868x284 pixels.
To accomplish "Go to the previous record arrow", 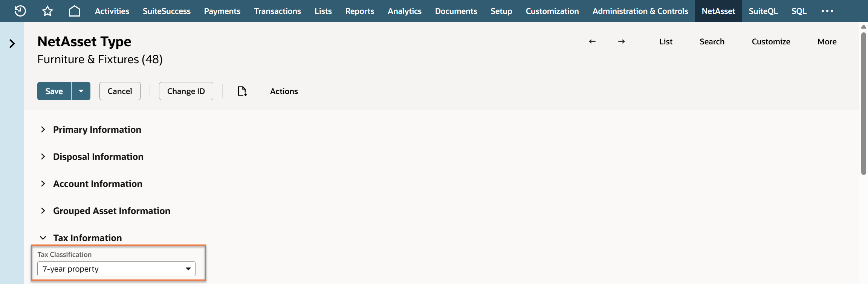I will pyautogui.click(x=592, y=41).
